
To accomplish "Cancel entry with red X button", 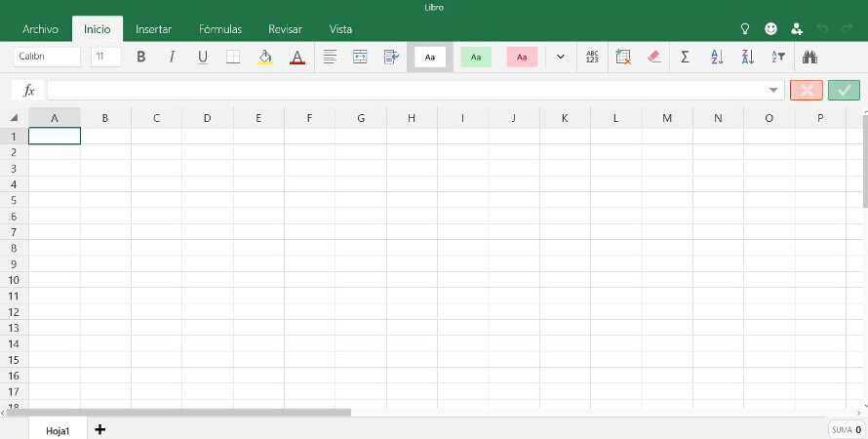I will [807, 90].
